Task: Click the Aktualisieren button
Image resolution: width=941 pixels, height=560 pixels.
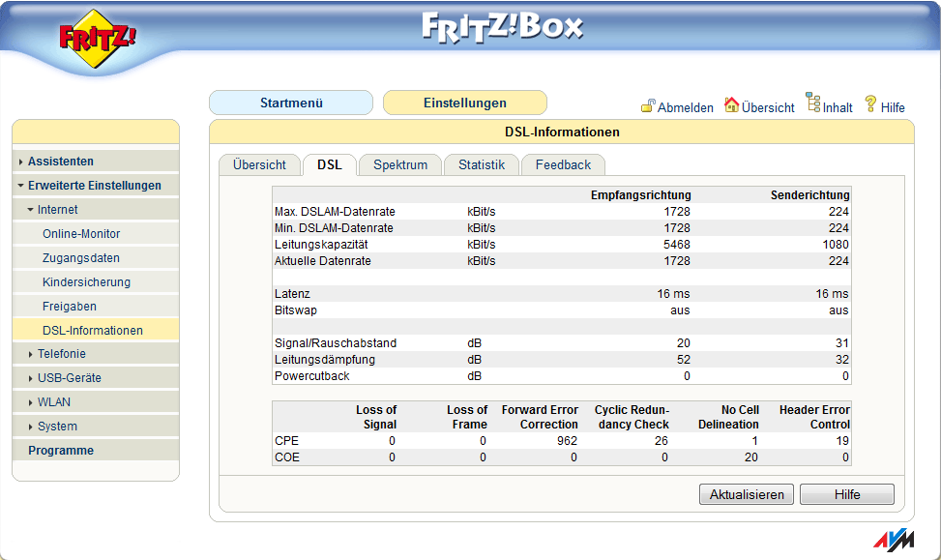Action: pos(747,494)
